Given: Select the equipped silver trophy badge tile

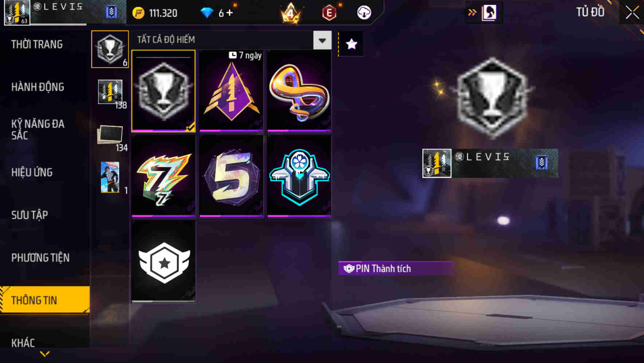Looking at the screenshot, I should pos(163,91).
